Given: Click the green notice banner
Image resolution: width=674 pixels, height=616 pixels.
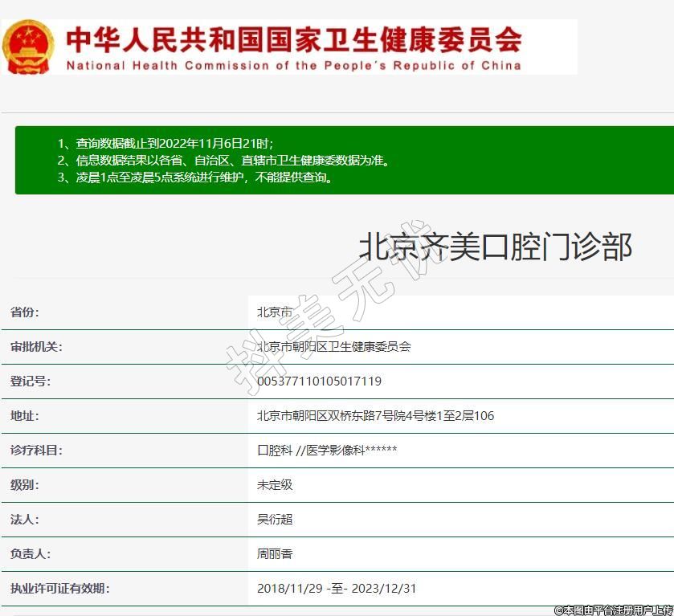Looking at the screenshot, I should point(344,160).
